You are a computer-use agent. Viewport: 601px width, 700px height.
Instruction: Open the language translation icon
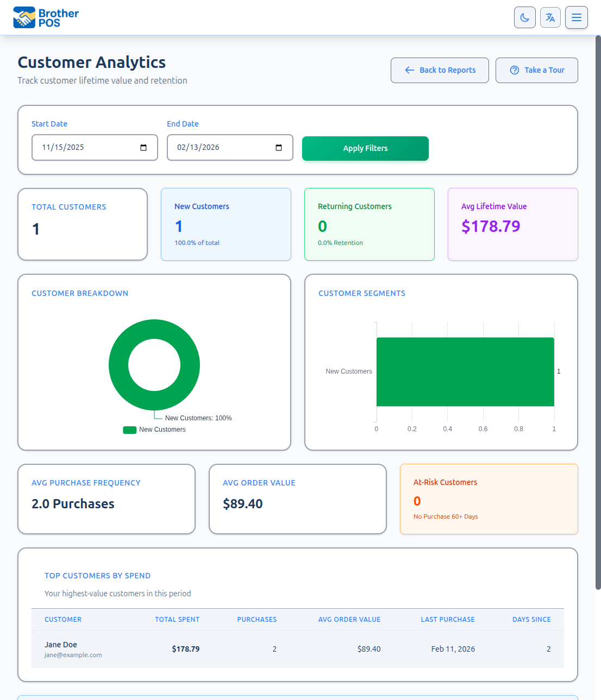coord(550,17)
